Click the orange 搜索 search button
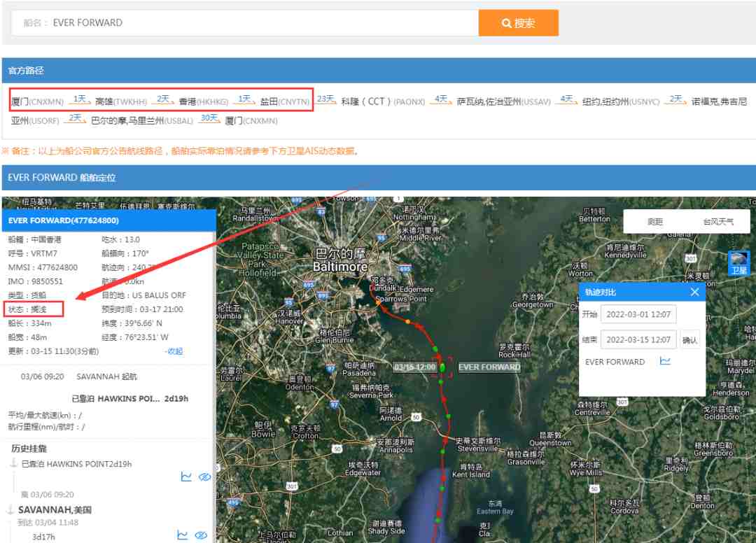Viewport: 756px width, 543px height. [518, 22]
